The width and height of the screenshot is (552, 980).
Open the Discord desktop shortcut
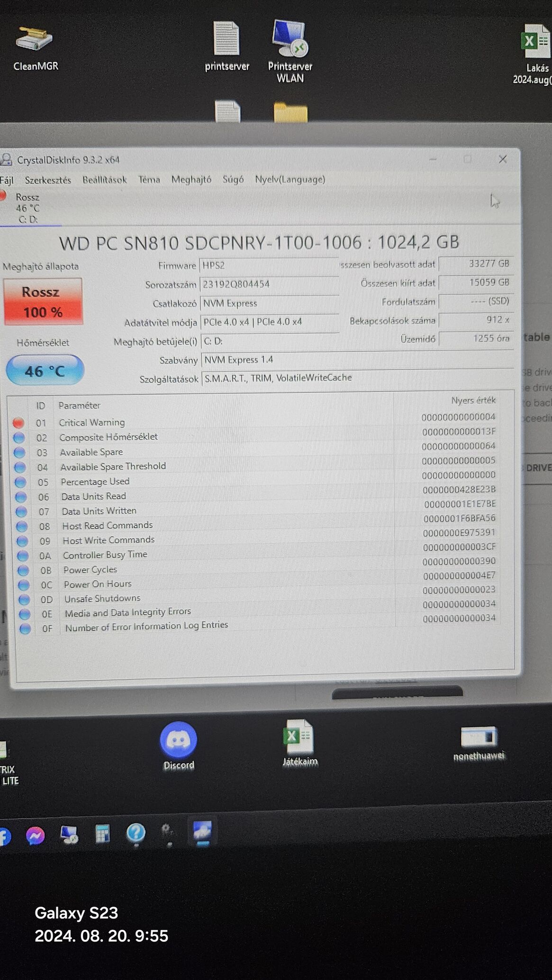179,746
